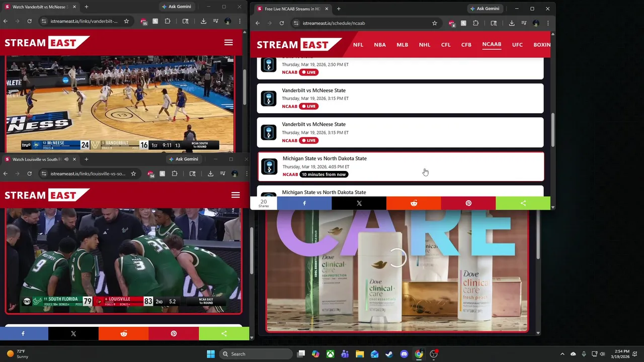
Task: Share Louisville stream on Facebook
Action: click(23, 333)
